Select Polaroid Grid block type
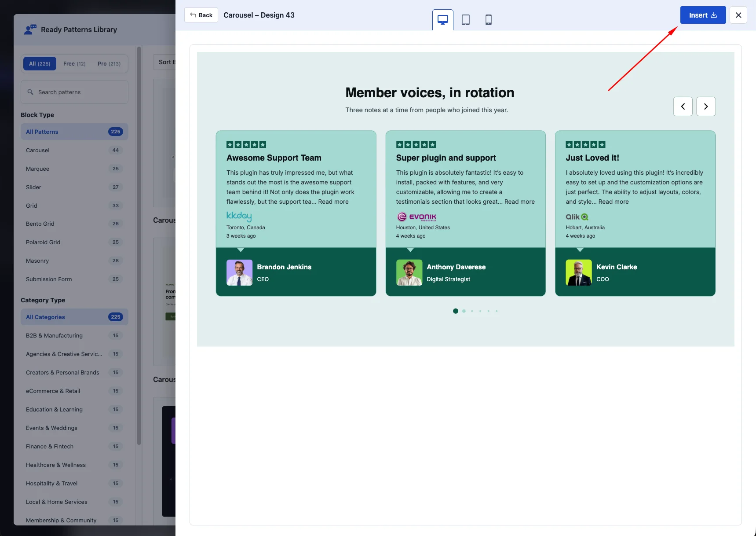The width and height of the screenshot is (756, 536). point(74,242)
